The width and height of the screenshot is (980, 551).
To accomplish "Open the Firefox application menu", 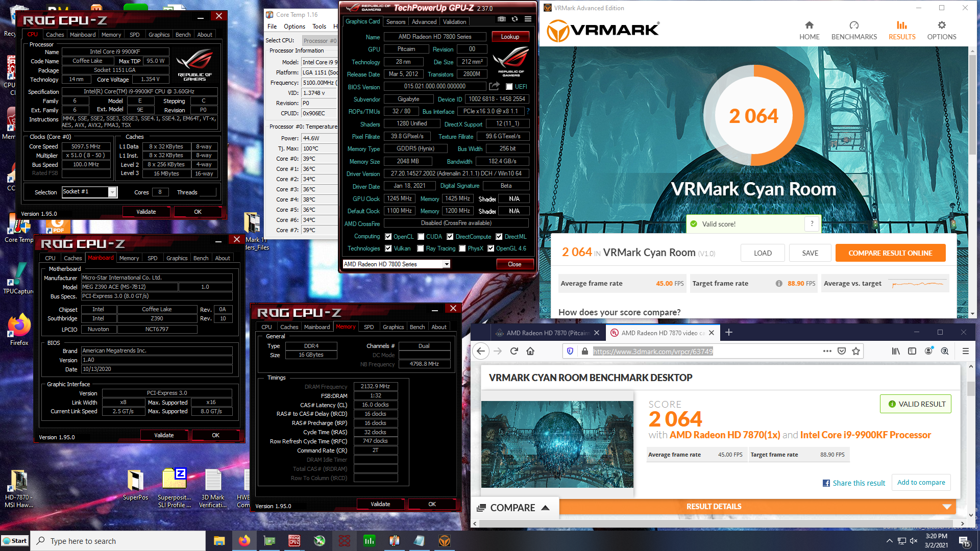I will tap(965, 351).
